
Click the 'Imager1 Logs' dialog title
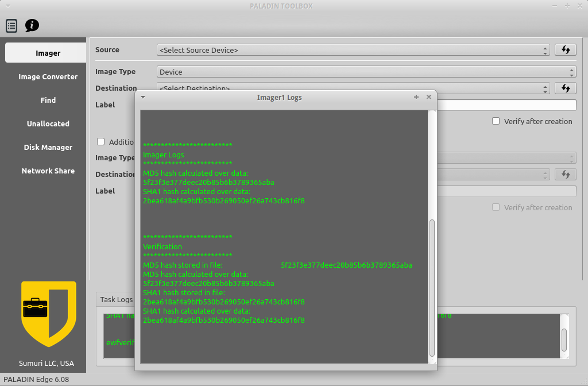[x=280, y=98]
